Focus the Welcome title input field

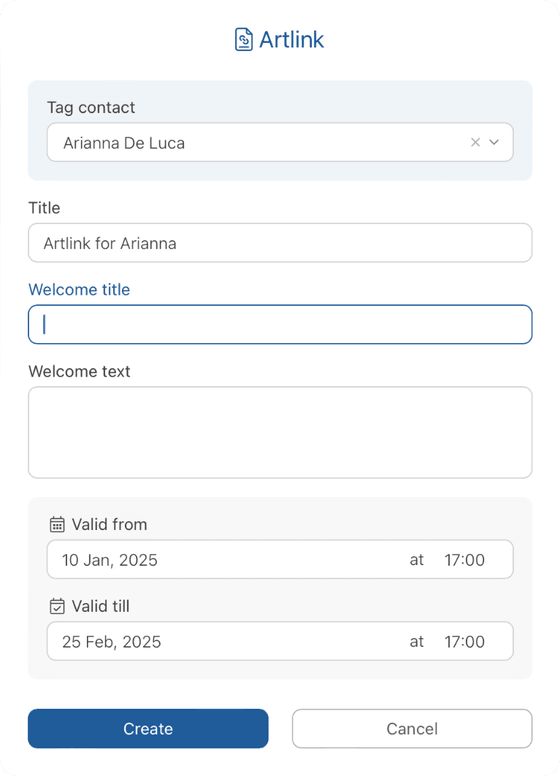point(280,325)
